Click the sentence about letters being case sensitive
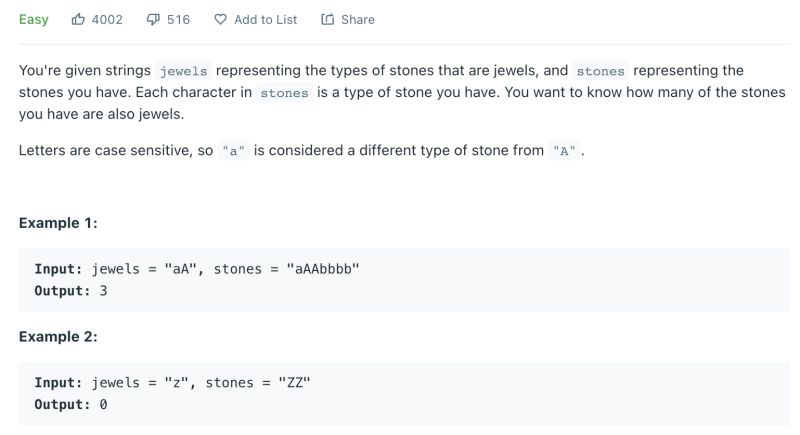Image resolution: width=800 pixels, height=435 pixels. (x=300, y=150)
